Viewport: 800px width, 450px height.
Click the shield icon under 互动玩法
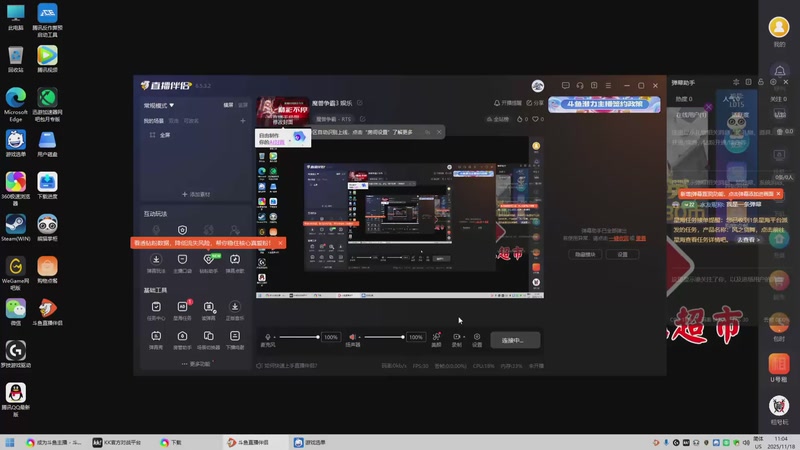pyautogui.click(x=182, y=230)
